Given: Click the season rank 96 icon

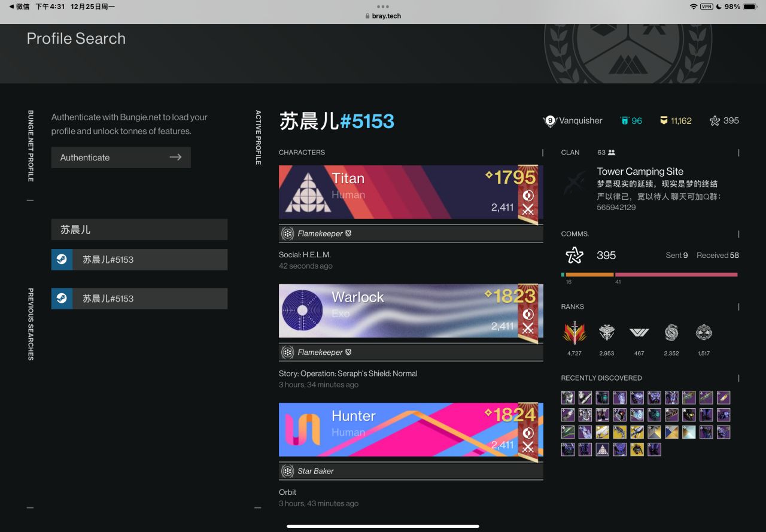Looking at the screenshot, I should 625,121.
